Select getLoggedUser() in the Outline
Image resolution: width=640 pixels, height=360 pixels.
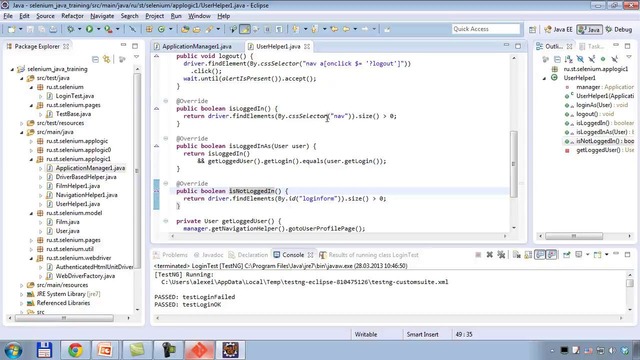pos(598,150)
